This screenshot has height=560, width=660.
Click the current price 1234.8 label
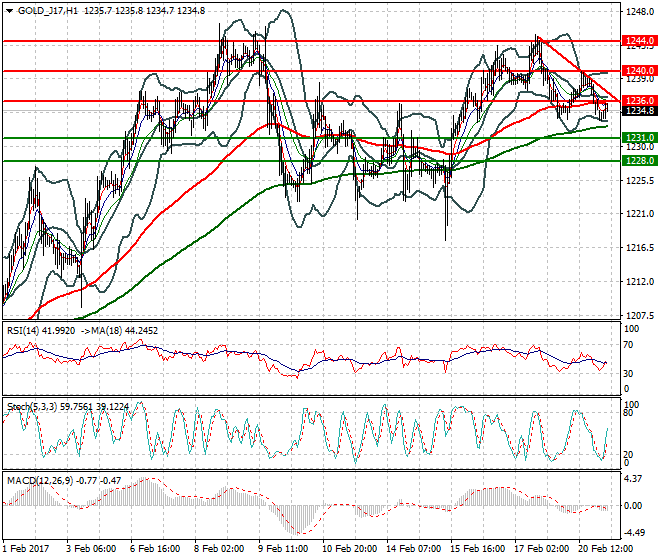tap(640, 111)
